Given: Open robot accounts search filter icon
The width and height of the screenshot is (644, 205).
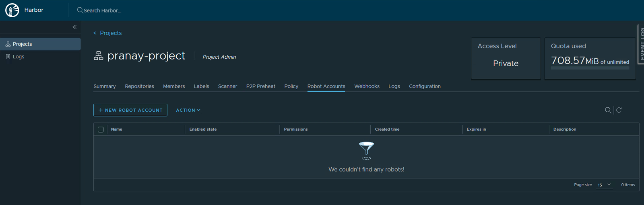Looking at the screenshot, I should (x=608, y=110).
